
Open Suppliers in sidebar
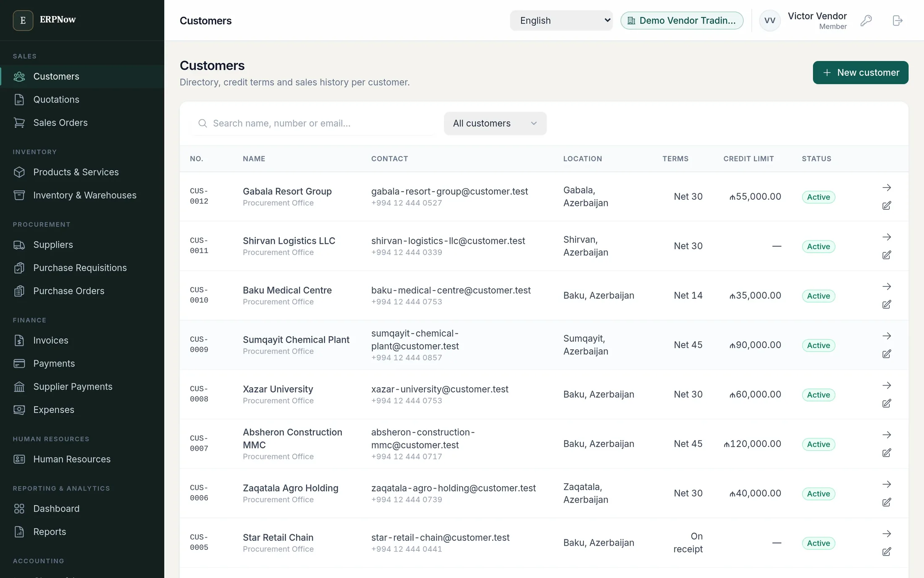[x=82, y=245]
